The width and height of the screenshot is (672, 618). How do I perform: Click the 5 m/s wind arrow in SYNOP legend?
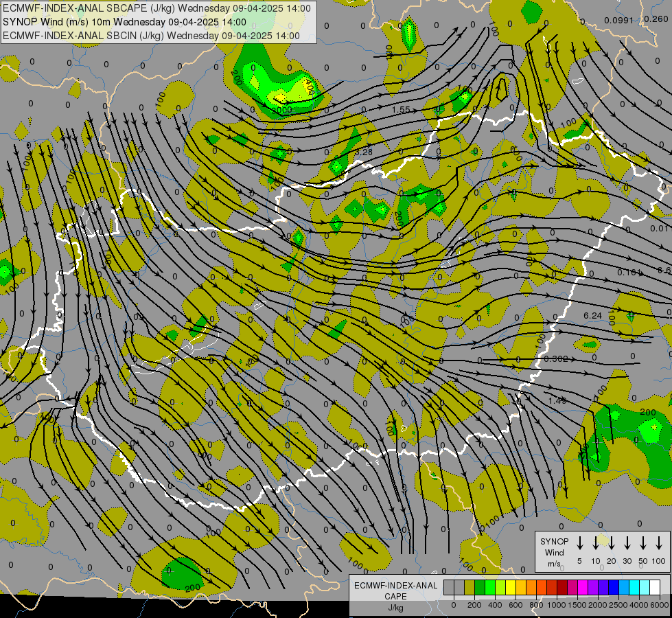(x=579, y=542)
